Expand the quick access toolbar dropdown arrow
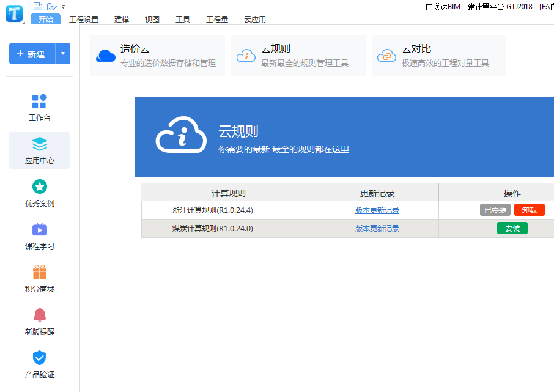The image size is (554, 392). (63, 6)
